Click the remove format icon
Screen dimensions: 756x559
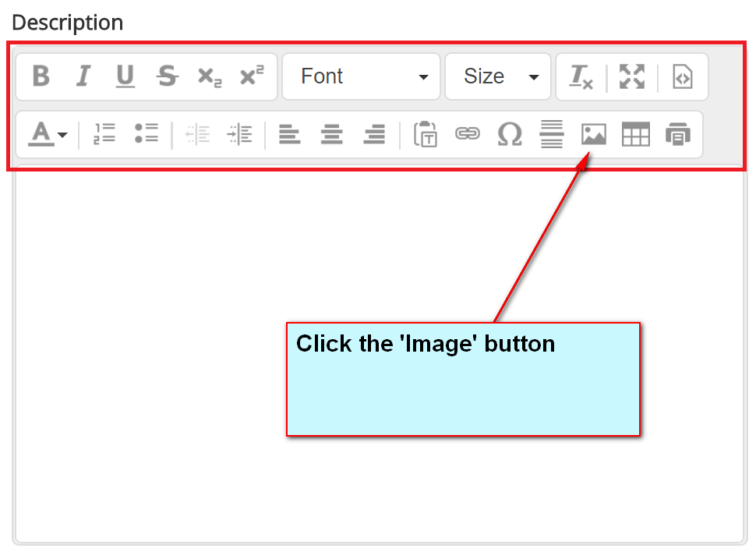tap(581, 76)
